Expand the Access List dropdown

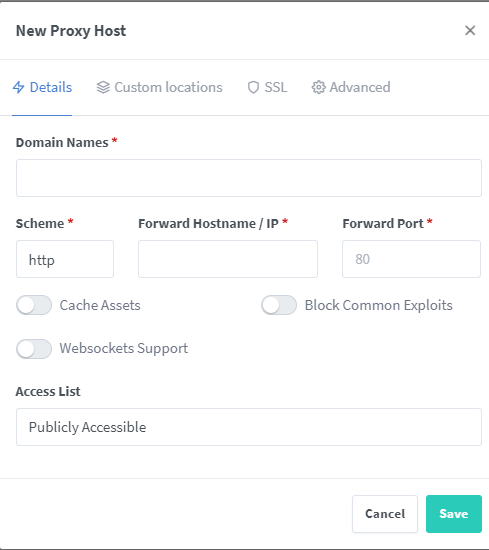click(249, 427)
